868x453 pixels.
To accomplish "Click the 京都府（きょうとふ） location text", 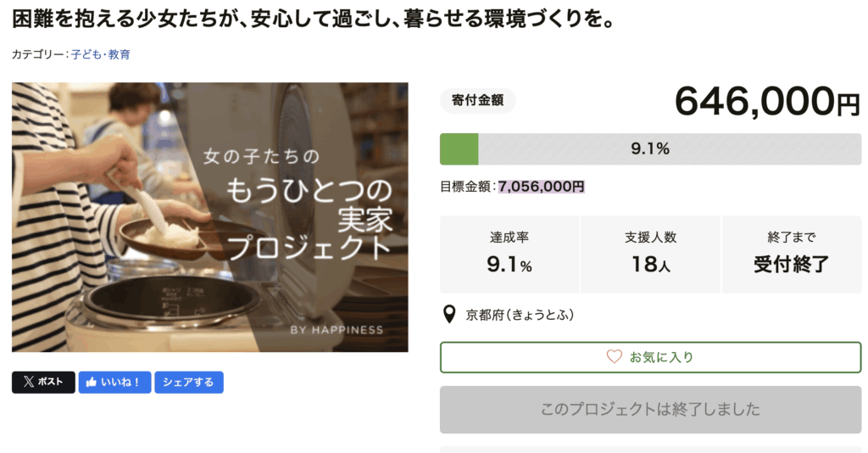I will [x=520, y=316].
